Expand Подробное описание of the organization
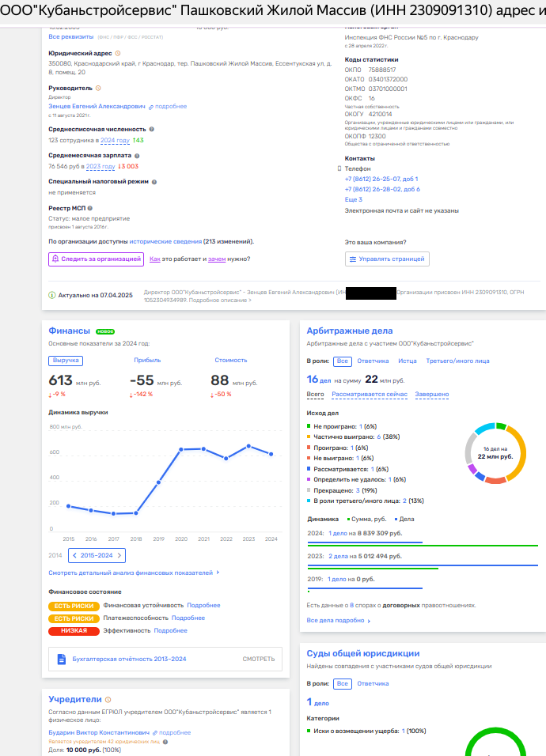The width and height of the screenshot is (546, 756). [x=220, y=301]
